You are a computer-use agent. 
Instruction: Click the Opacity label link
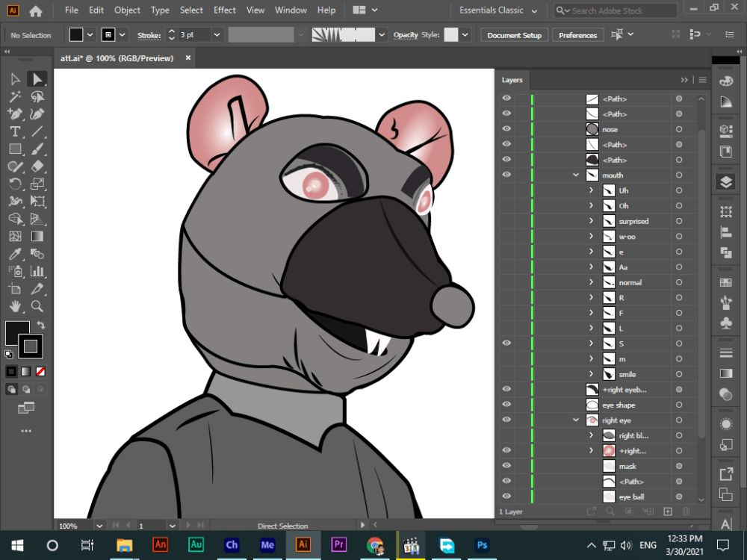point(406,35)
